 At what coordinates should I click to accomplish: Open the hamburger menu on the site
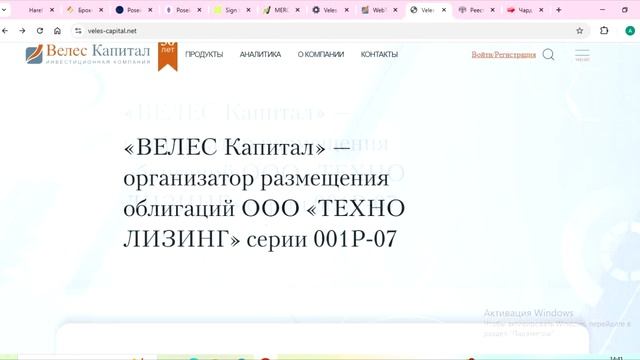point(582,55)
